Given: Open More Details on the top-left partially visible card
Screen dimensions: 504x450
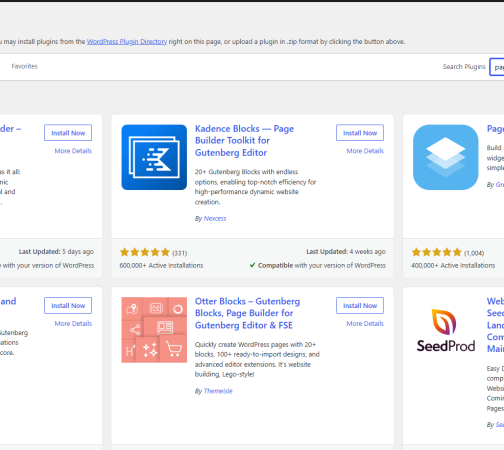Looking at the screenshot, I should pyautogui.click(x=73, y=151).
